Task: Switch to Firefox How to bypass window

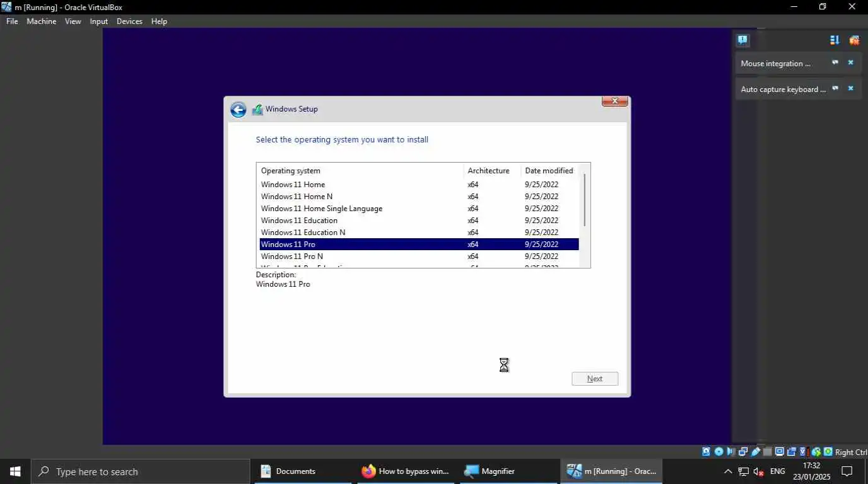Action: (406, 471)
